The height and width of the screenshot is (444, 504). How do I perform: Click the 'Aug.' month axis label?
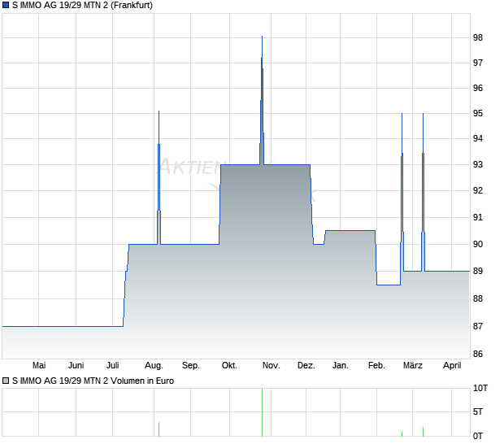pyautogui.click(x=154, y=366)
